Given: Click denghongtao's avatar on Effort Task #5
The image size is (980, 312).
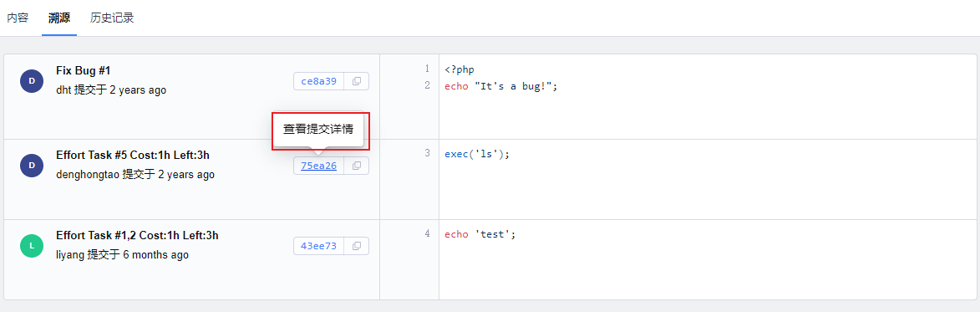Looking at the screenshot, I should (x=31, y=166).
